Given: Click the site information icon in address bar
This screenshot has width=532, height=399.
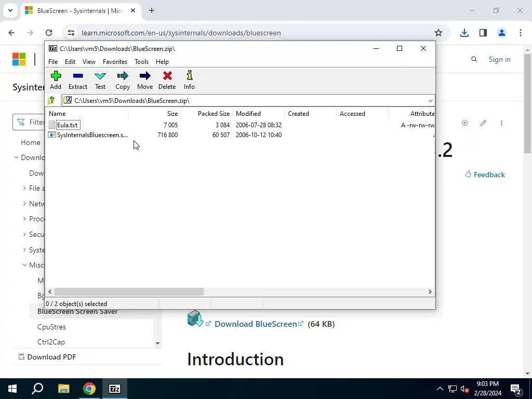Looking at the screenshot, I should point(71,33).
